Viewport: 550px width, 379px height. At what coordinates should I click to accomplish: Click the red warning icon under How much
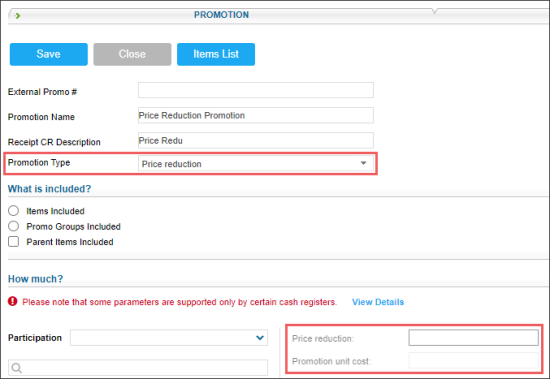(x=13, y=301)
